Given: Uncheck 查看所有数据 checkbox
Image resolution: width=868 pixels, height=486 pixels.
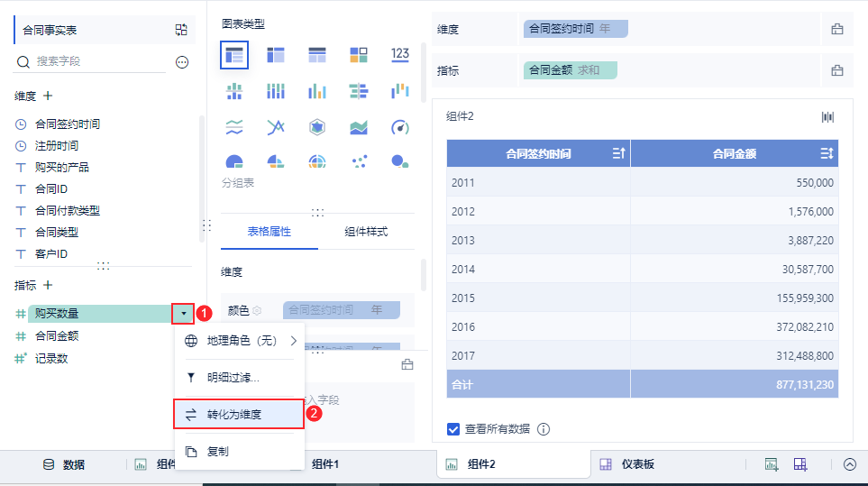Looking at the screenshot, I should [x=453, y=429].
